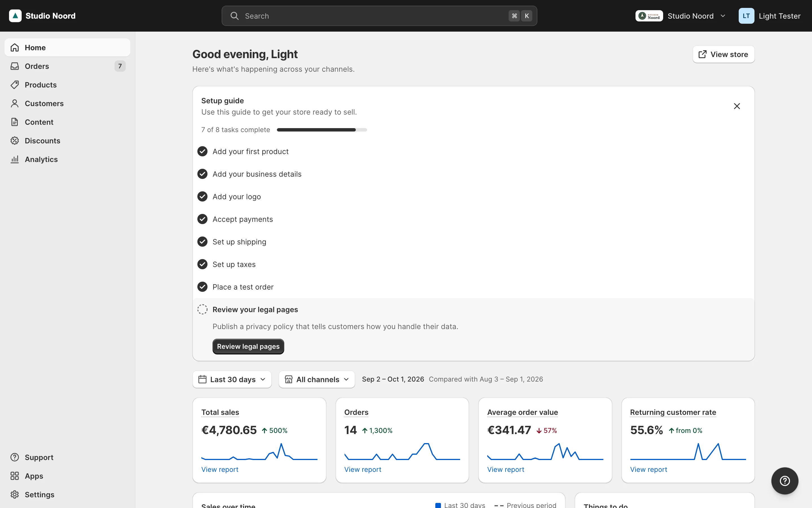
Task: Toggle the Place a test order checkmark
Action: click(202, 287)
